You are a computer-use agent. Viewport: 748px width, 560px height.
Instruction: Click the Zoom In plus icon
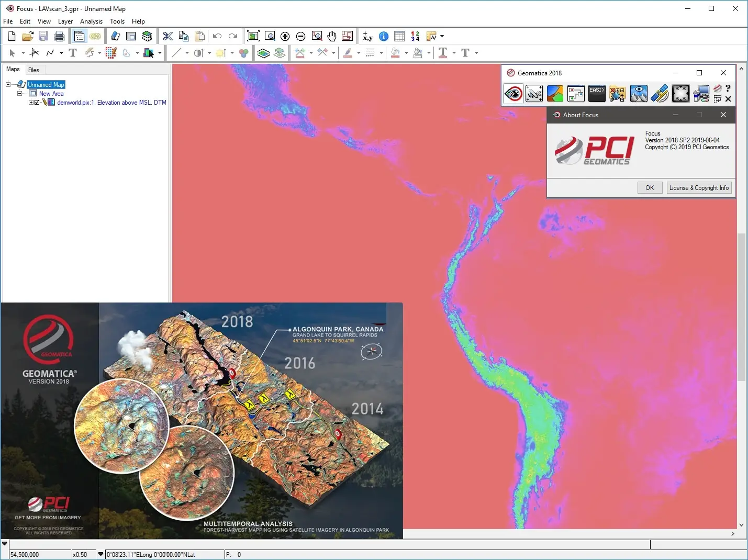click(285, 36)
